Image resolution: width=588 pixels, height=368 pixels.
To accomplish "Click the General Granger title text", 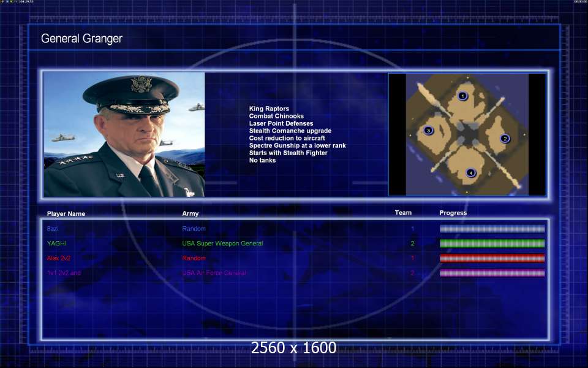I will pos(81,38).
